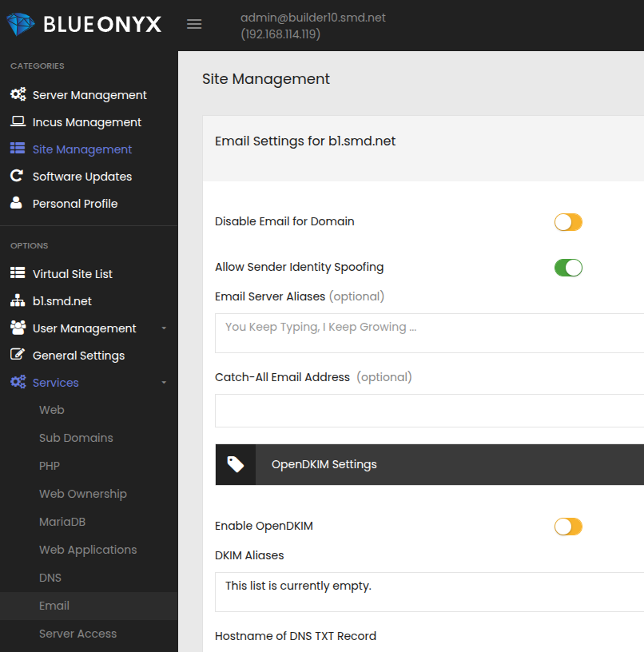Collapse the Services submenu arrow
Screen dimensions: 644x652
164,383
